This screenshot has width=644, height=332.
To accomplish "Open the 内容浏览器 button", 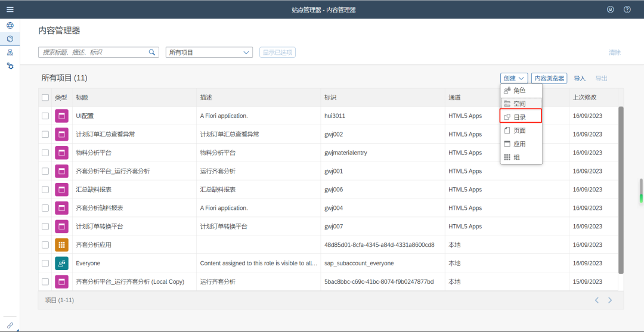I will coord(549,78).
